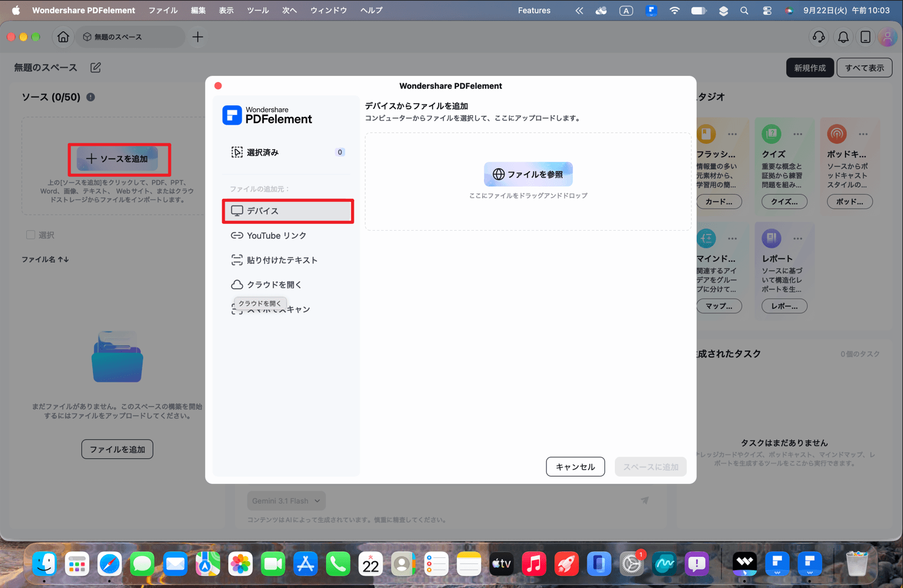Click the Features item in the menu bar
Viewport: 903px width, 588px height.
534,10
